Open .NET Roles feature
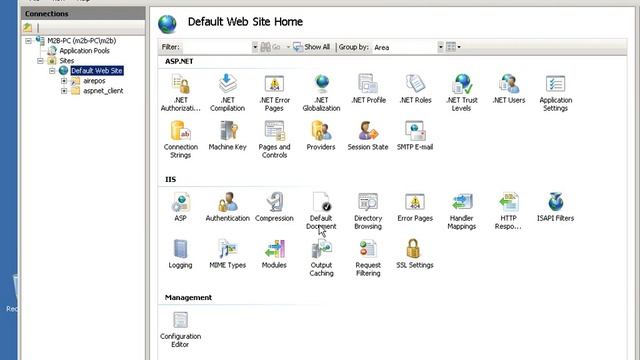This screenshot has width=640, height=360. [415, 89]
